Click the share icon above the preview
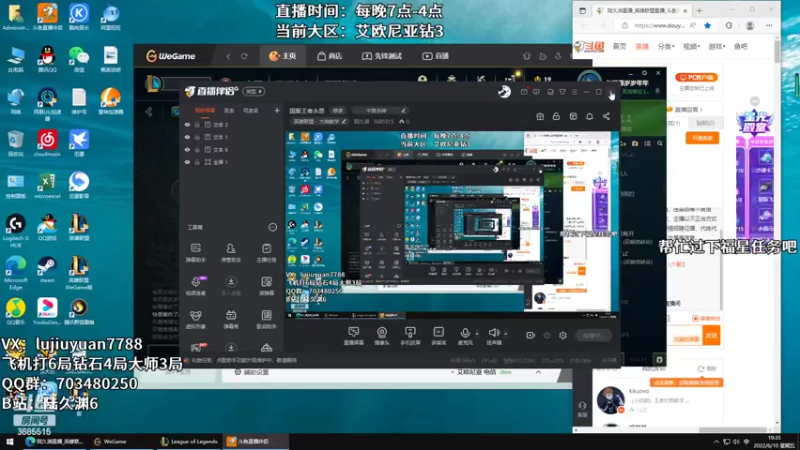The image size is (800, 450). [x=606, y=116]
